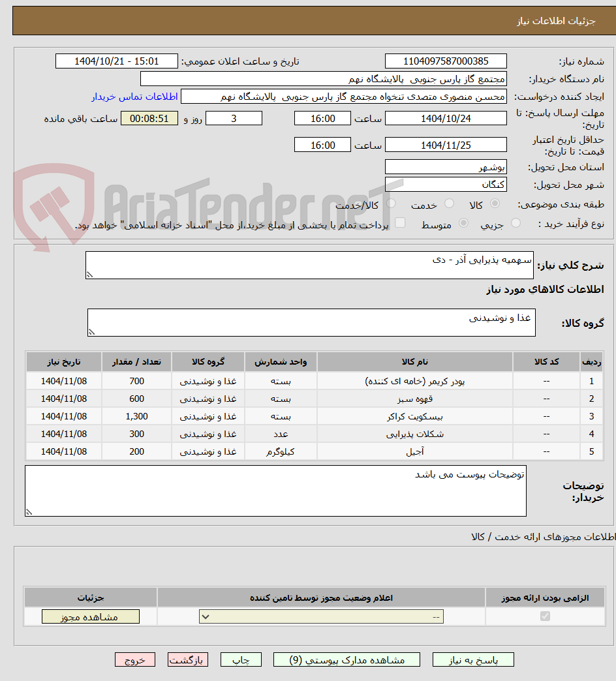Click the پاسخ به نیاز button
This screenshot has width=616, height=681.
[x=473, y=659]
